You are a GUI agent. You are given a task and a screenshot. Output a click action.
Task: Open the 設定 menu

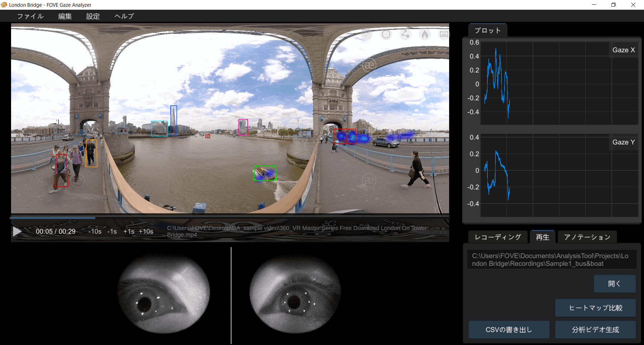[93, 16]
